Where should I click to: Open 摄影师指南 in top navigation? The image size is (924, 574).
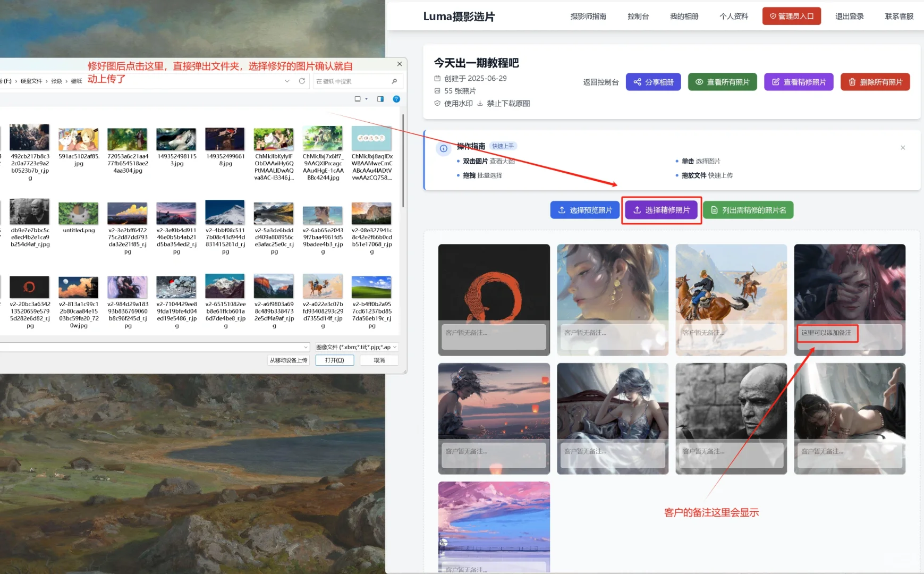(588, 16)
